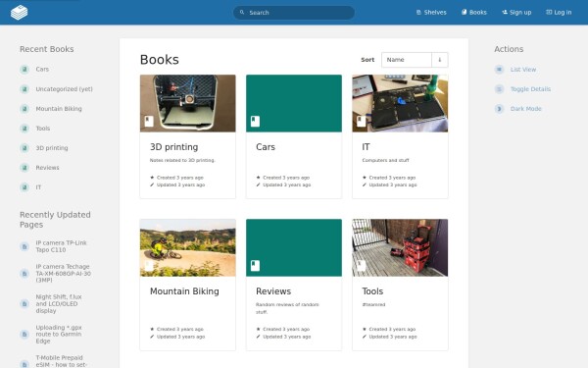This screenshot has width=588, height=368.
Task: Click the Uncategorized (yet) book icon
Action: [x=24, y=89]
